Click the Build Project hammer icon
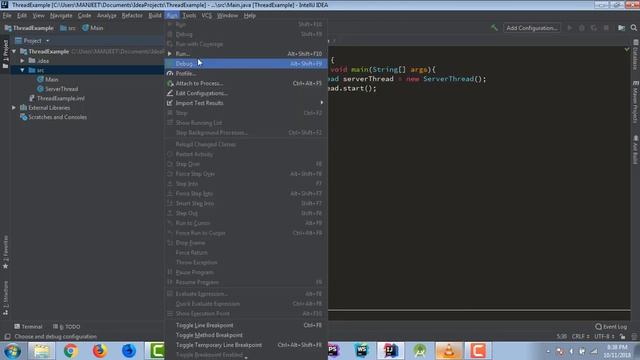The height and width of the screenshot is (360, 640). pyautogui.click(x=494, y=28)
